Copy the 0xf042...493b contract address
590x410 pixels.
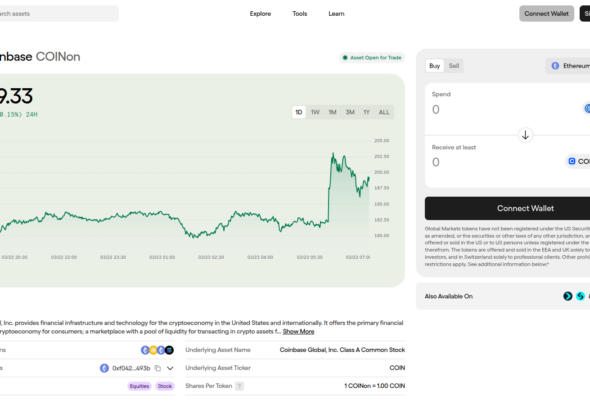(158, 368)
